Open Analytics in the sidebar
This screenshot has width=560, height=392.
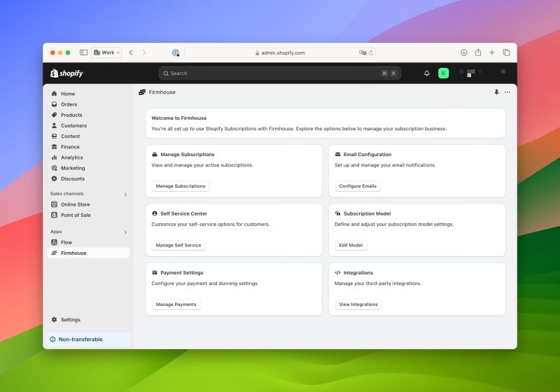pos(88,157)
